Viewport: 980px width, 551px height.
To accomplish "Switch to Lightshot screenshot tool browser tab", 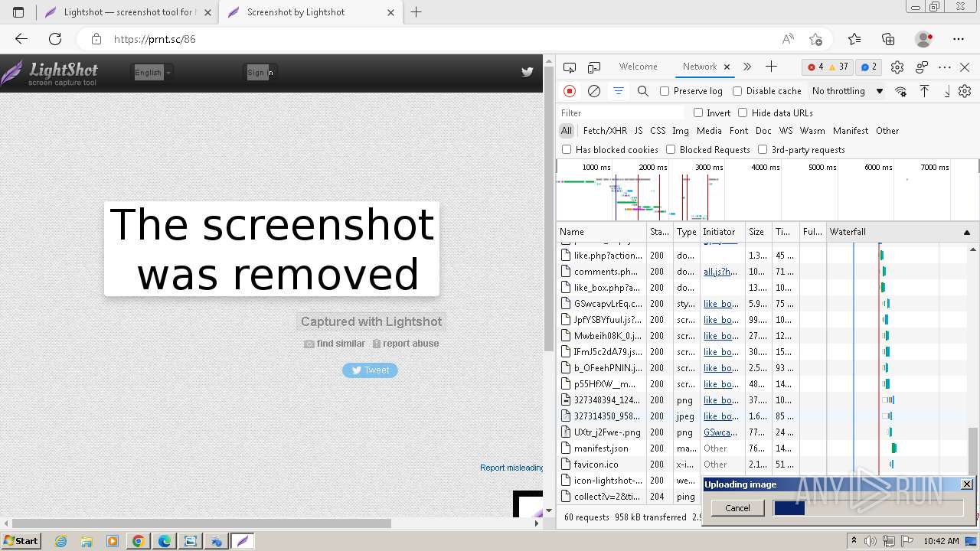I will coord(128,12).
